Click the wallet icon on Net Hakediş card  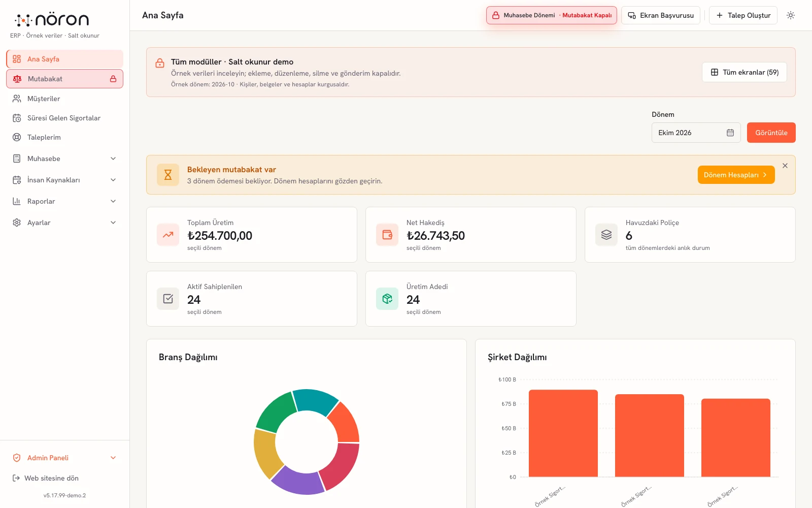click(x=387, y=235)
